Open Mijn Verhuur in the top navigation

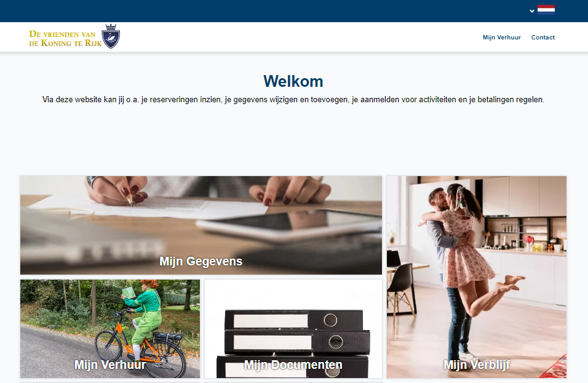coord(502,37)
